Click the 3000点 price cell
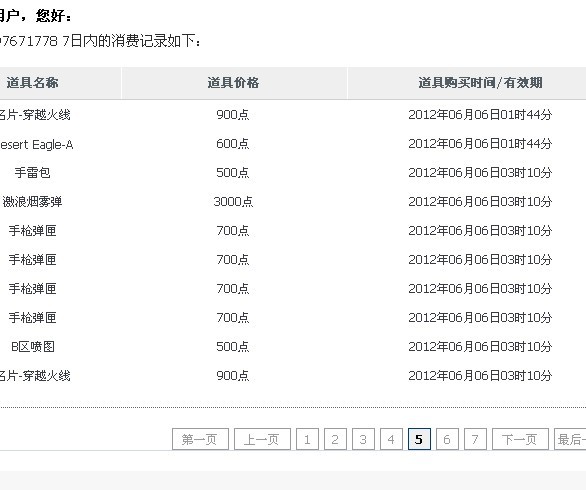The width and height of the screenshot is (586, 490). pyautogui.click(x=233, y=202)
